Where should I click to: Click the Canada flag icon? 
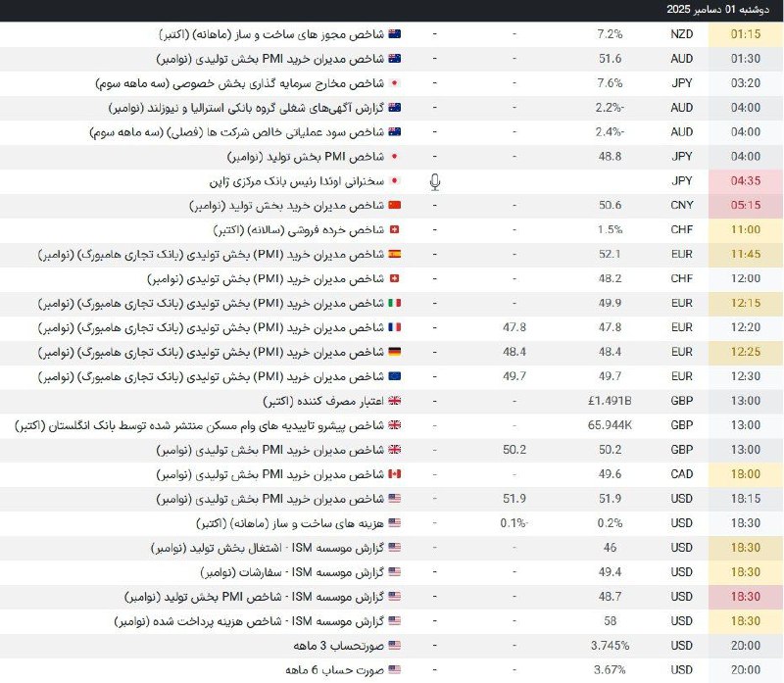click(394, 474)
